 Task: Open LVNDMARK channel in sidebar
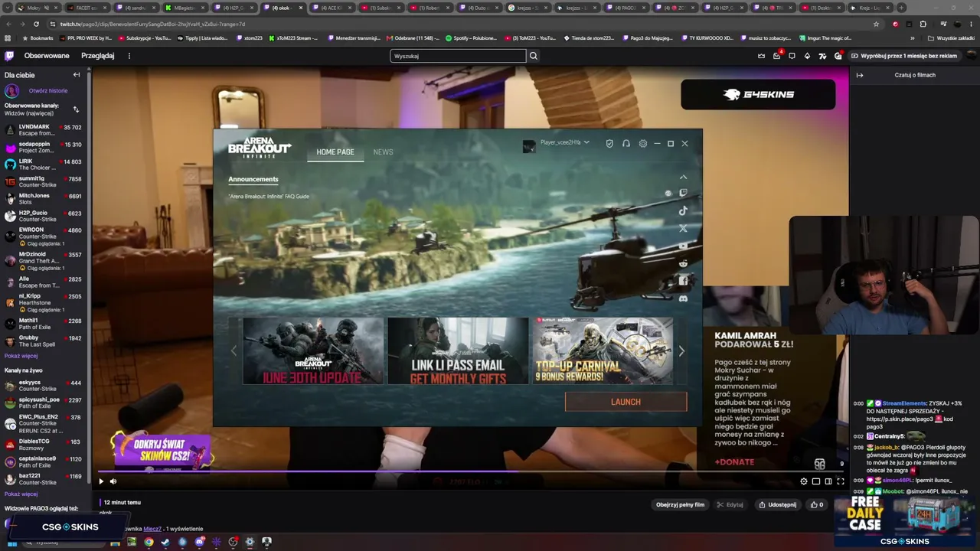tap(43, 130)
